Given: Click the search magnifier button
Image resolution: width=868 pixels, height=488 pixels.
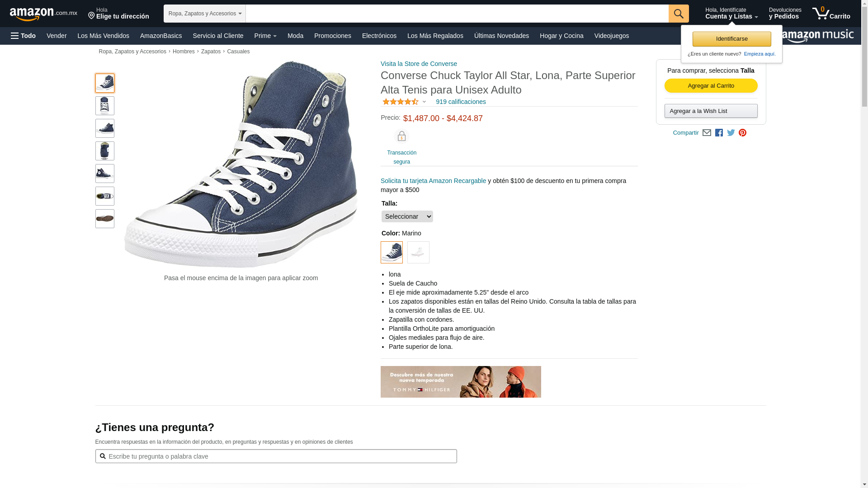Looking at the screenshot, I should click(x=679, y=14).
